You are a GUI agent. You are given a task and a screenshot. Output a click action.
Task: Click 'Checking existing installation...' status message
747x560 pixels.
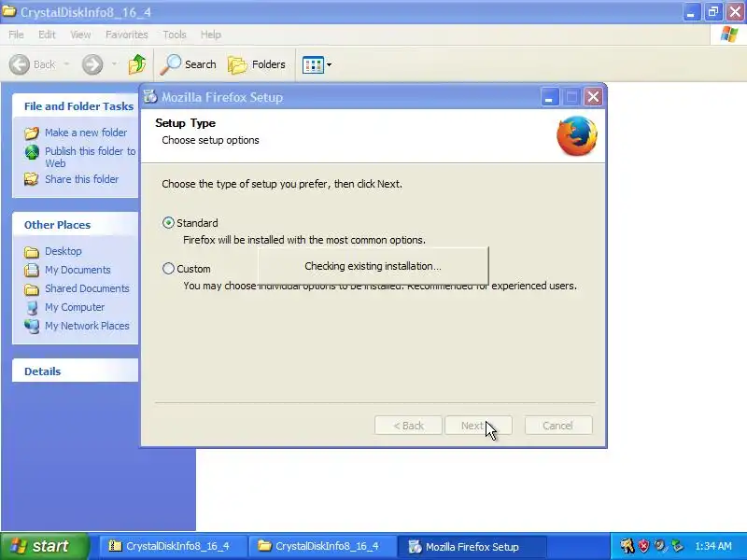coord(373,266)
